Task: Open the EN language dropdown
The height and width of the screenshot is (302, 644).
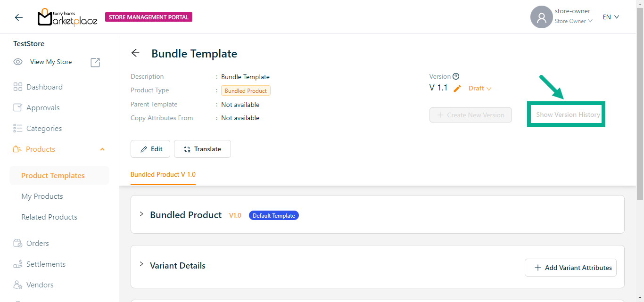Action: point(611,17)
